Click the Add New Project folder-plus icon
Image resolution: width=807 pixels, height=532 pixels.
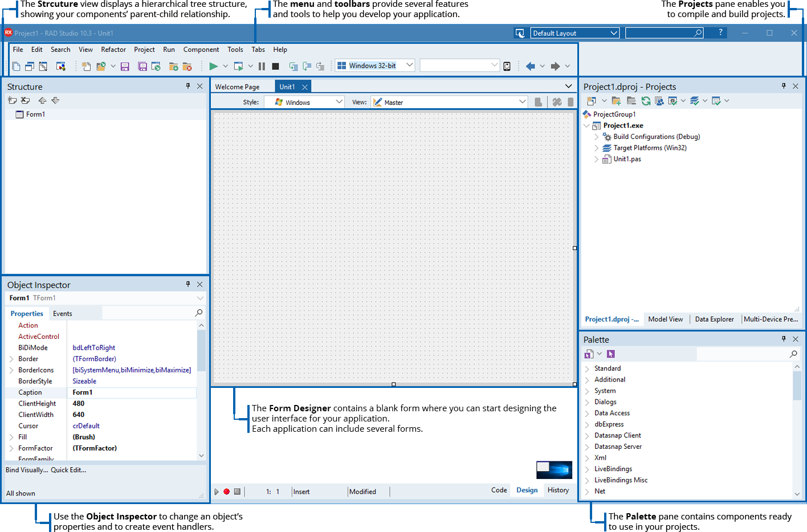click(x=616, y=101)
